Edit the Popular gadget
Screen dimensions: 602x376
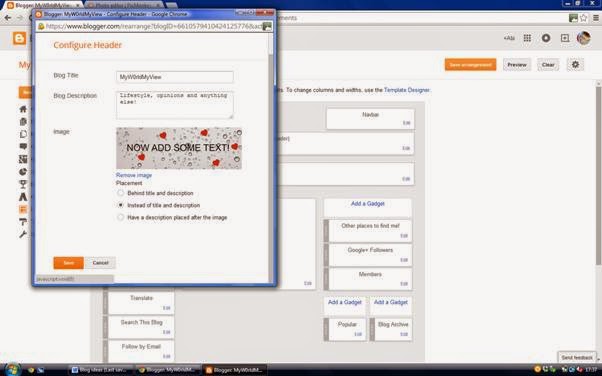(x=358, y=334)
